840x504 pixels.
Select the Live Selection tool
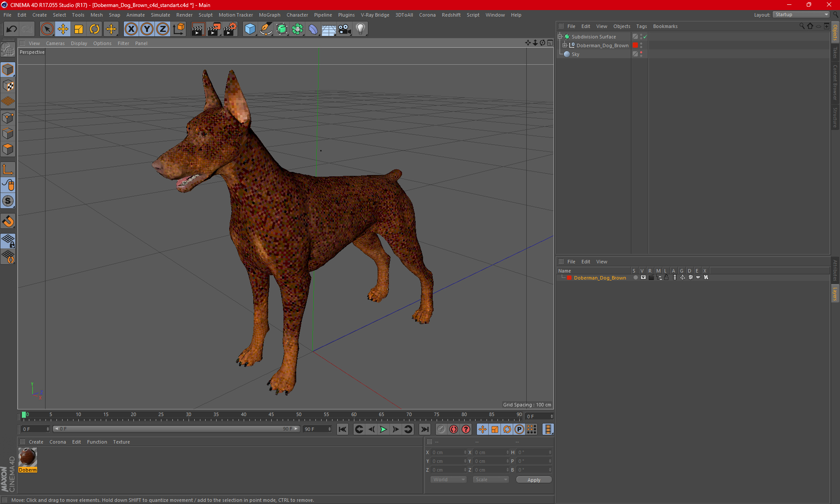pyautogui.click(x=47, y=29)
